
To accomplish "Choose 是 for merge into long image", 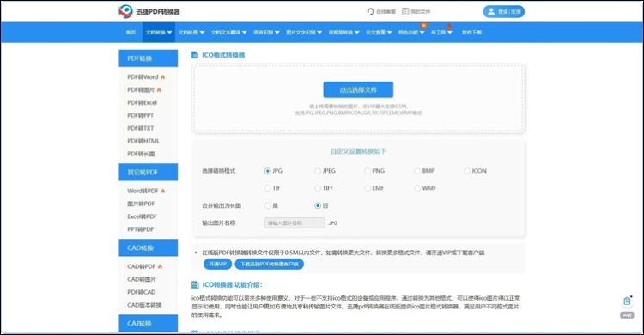I will [x=268, y=205].
